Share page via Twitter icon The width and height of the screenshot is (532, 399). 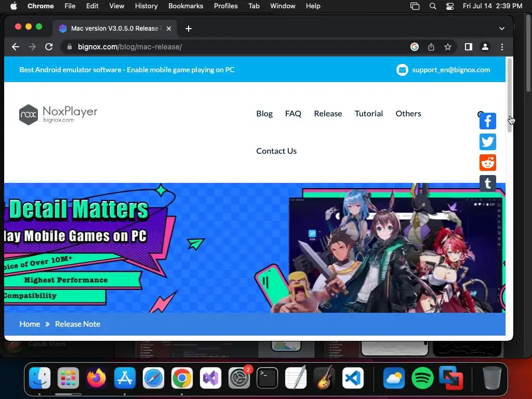[x=487, y=142]
